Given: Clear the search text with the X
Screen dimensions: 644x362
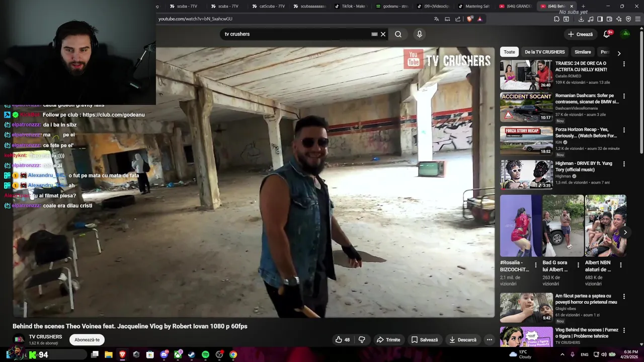Looking at the screenshot, I should [383, 34].
